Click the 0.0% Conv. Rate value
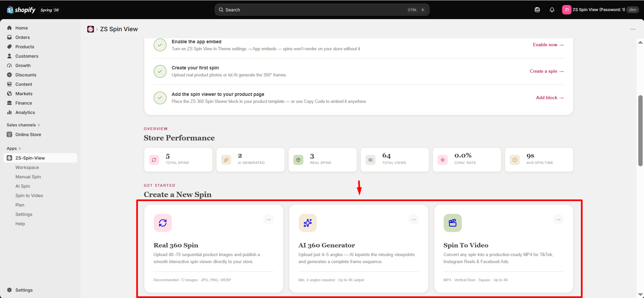The height and width of the screenshot is (298, 644). (463, 156)
